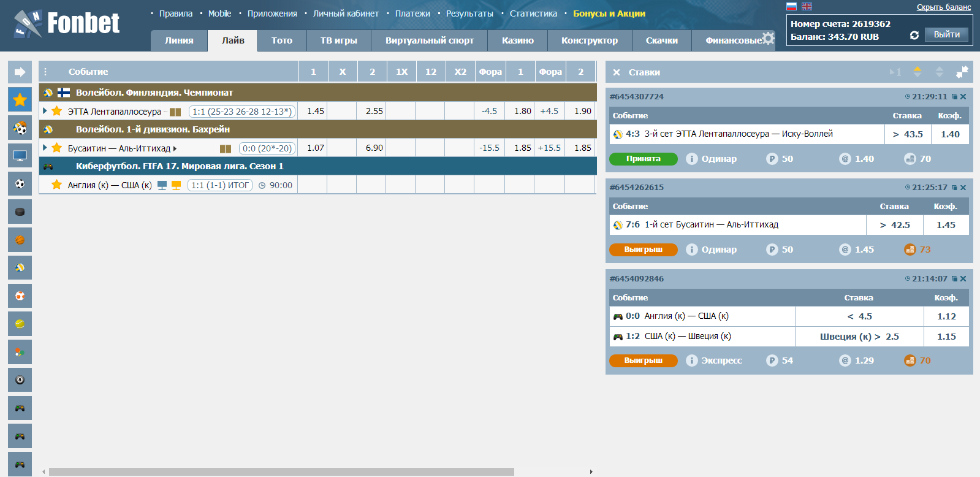
Task: Filter by billiards using the 8-ball icon
Action: tap(20, 380)
